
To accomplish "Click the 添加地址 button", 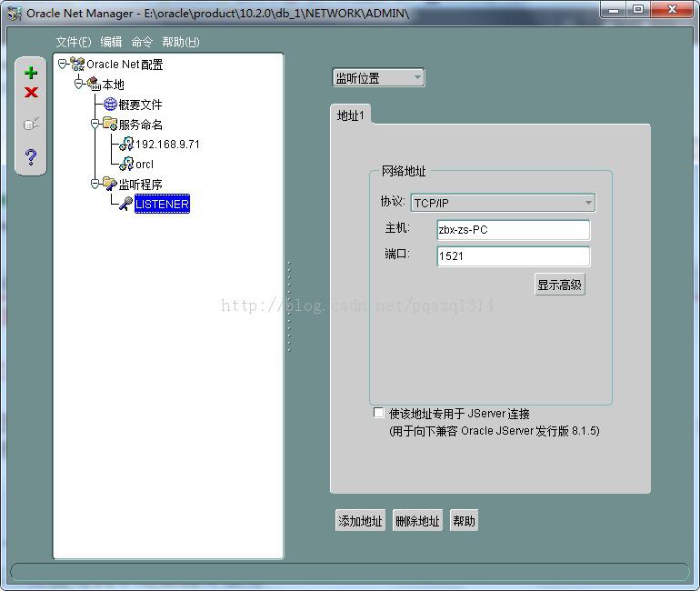I will click(360, 520).
